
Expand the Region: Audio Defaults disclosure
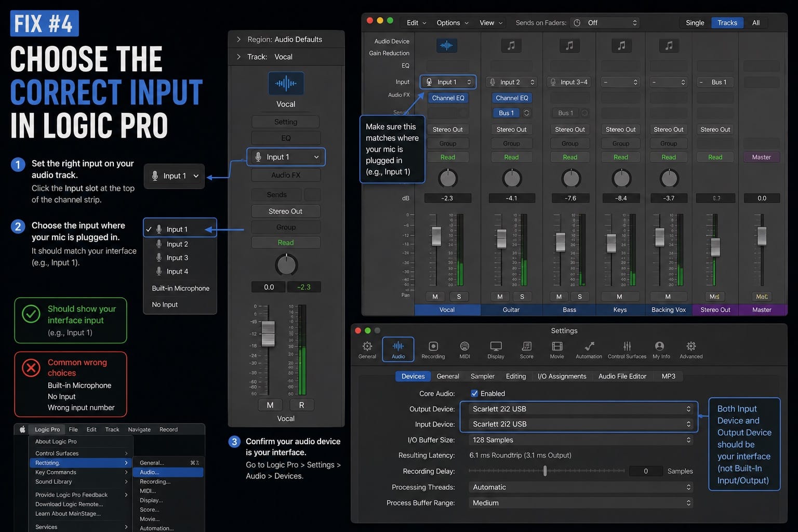pos(238,39)
